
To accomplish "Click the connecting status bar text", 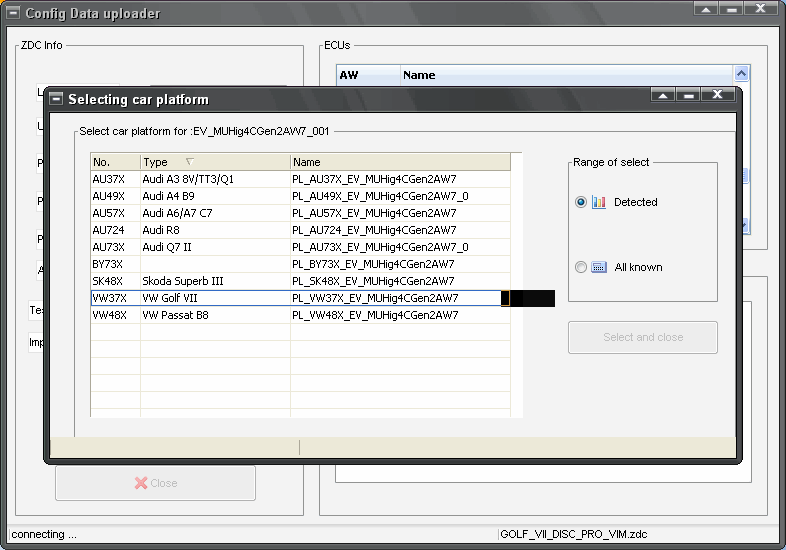I will [x=44, y=534].
